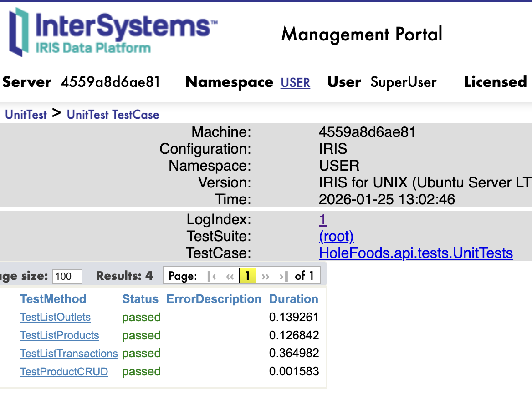Sort by Status column header

(x=140, y=299)
